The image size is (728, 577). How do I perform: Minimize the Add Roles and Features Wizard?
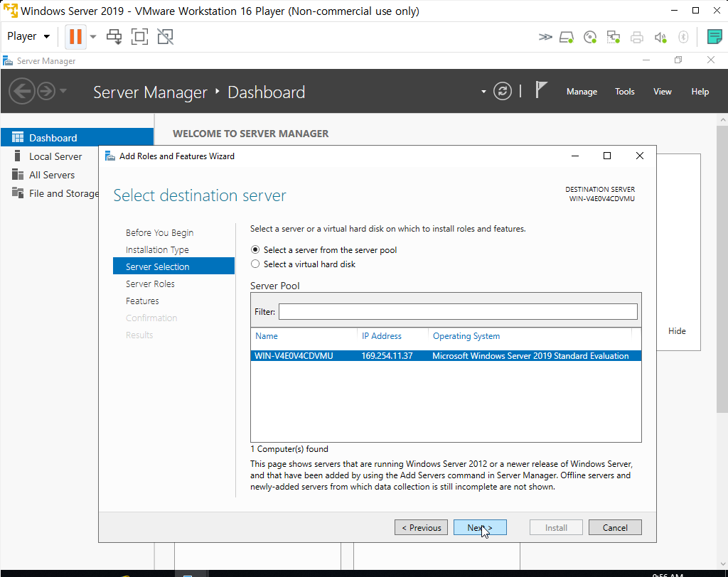(x=574, y=156)
